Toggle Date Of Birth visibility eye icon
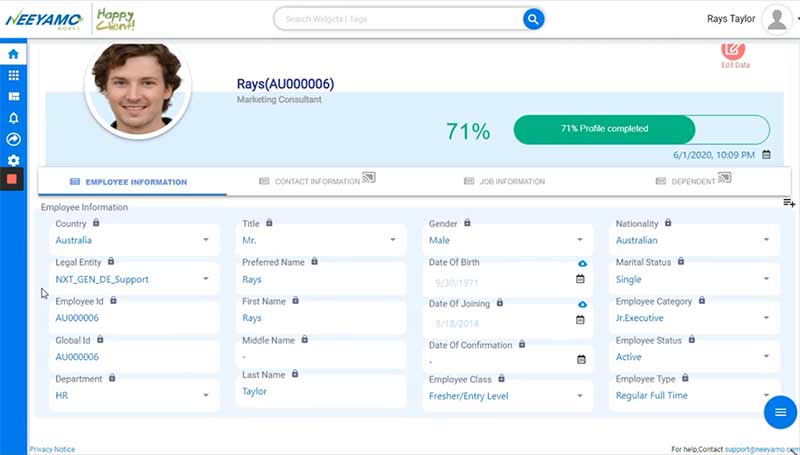This screenshot has height=455, width=800. click(581, 263)
